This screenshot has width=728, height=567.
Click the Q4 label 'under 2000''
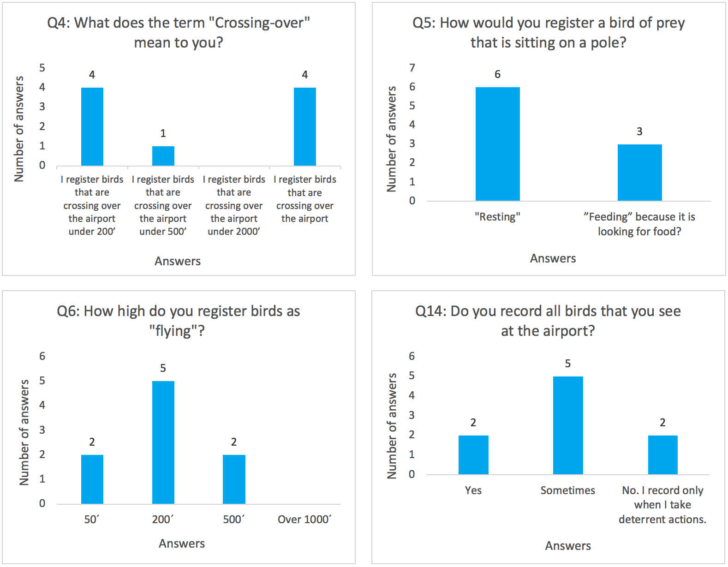(x=234, y=232)
